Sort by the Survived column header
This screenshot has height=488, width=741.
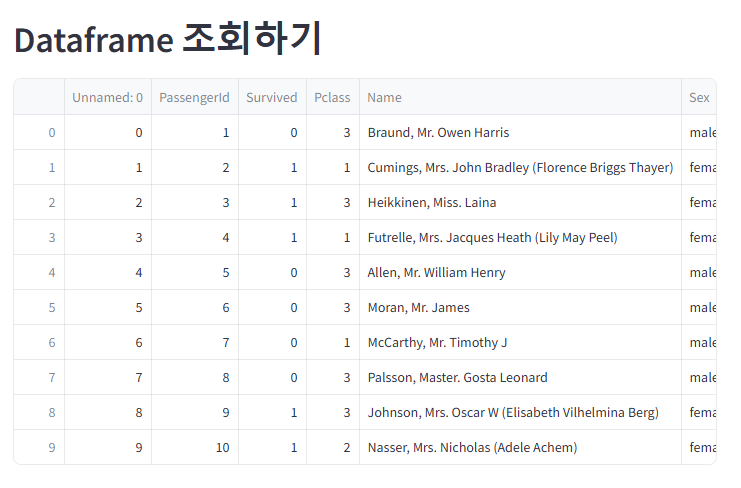[x=272, y=97]
